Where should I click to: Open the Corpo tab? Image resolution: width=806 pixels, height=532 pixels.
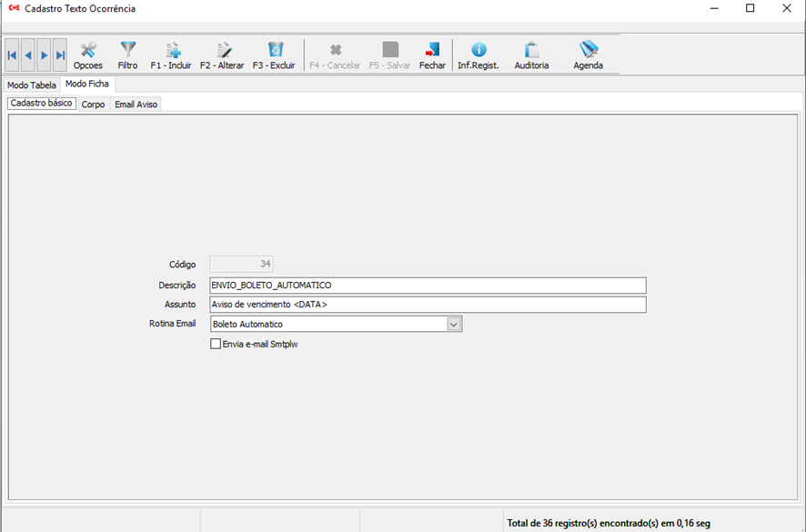point(93,105)
